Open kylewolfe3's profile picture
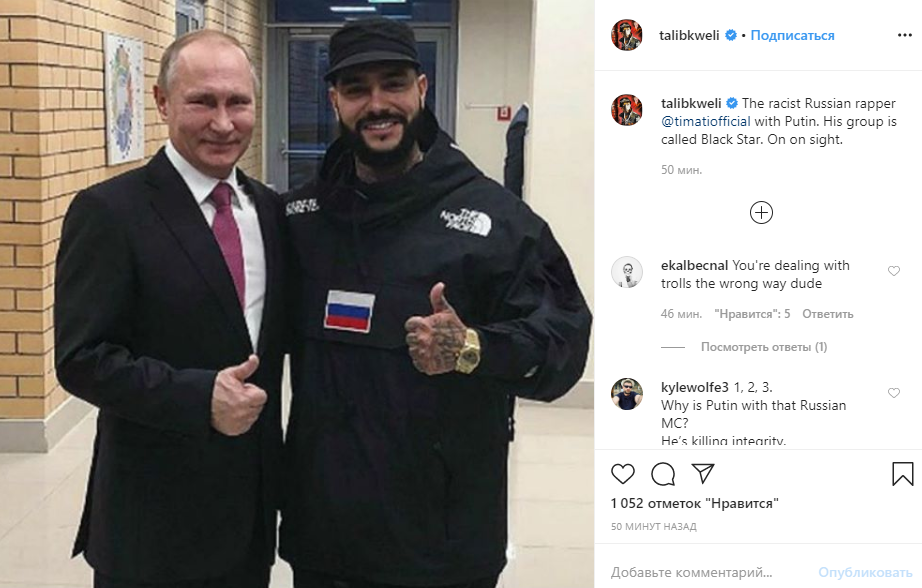This screenshot has width=922, height=588. point(627,394)
